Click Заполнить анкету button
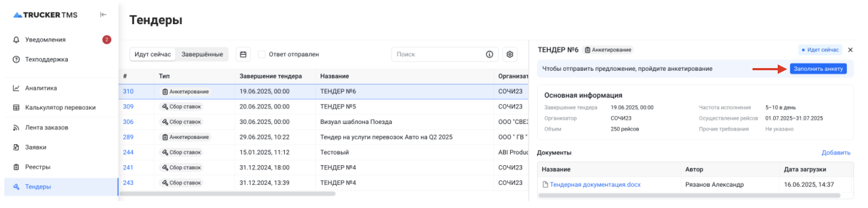 (x=818, y=69)
